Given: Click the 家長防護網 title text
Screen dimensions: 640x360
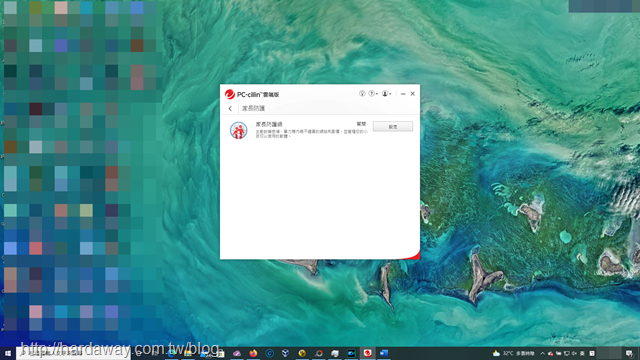Looking at the screenshot, I should (269, 124).
